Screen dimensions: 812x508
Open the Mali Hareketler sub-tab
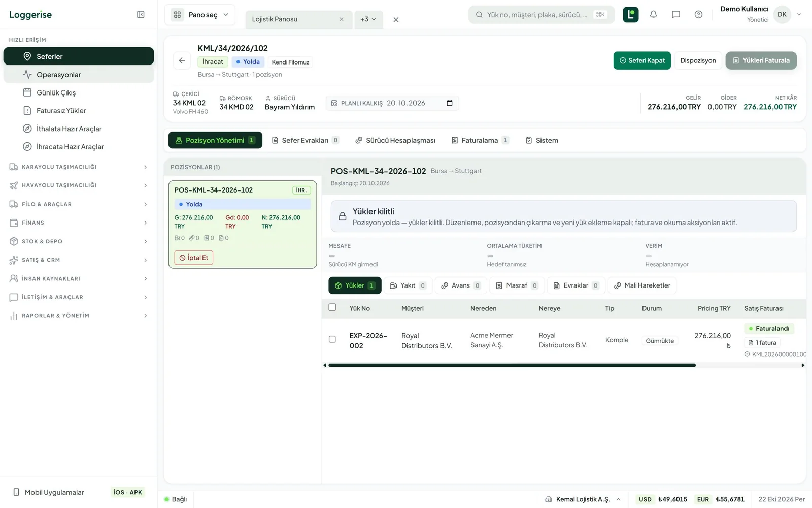(642, 285)
